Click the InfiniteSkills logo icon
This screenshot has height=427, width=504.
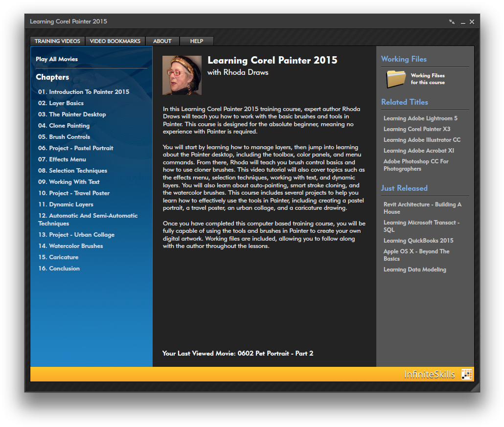coord(467,375)
